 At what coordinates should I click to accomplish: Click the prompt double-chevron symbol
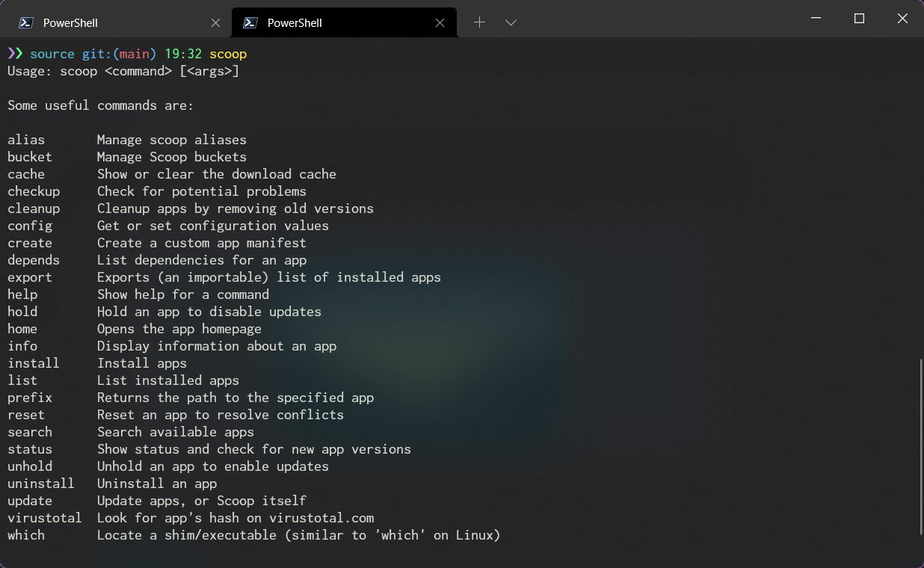[x=16, y=54]
